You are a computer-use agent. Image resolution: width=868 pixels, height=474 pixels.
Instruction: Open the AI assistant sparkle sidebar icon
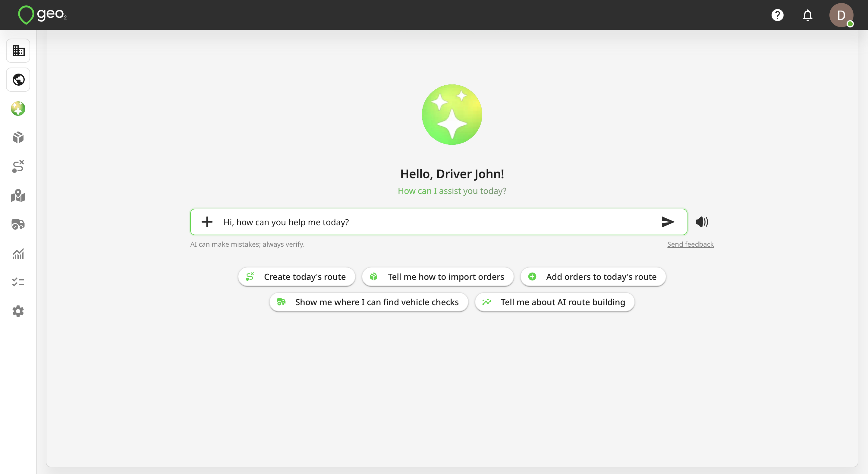(18, 109)
